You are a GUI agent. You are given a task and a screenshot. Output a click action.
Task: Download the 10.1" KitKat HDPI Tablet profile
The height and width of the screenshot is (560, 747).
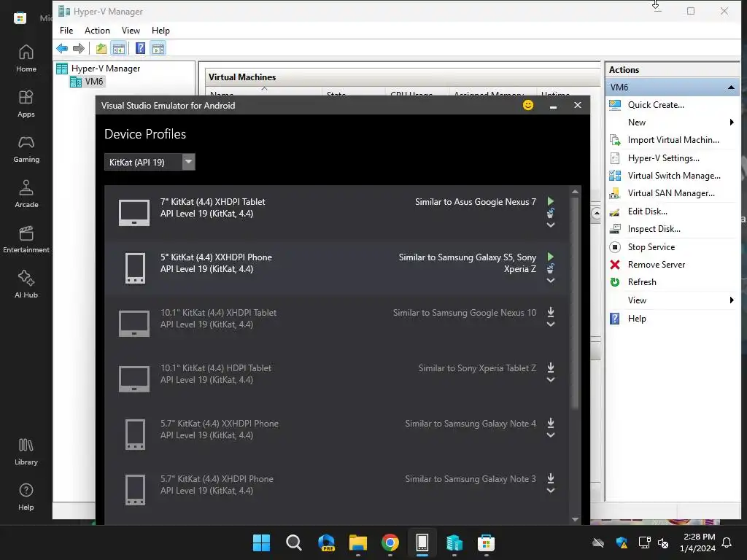(x=550, y=367)
